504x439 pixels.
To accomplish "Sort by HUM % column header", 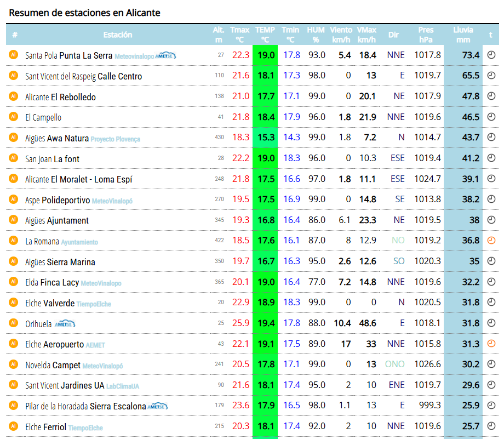I will point(316,35).
